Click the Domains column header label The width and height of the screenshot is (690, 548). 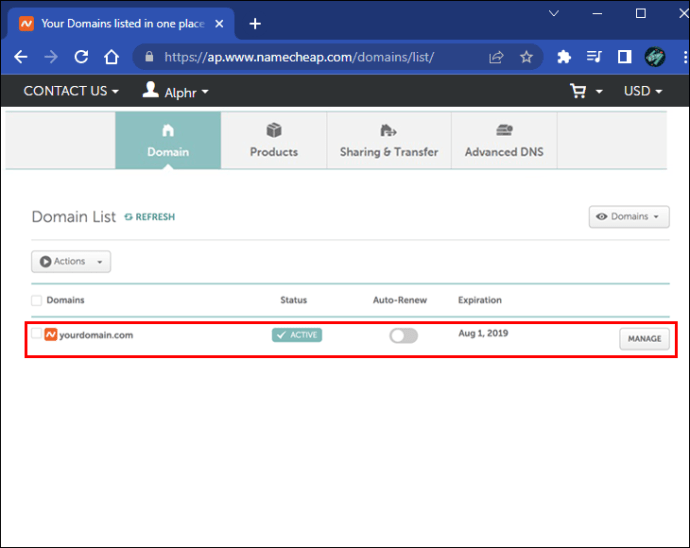tap(65, 300)
